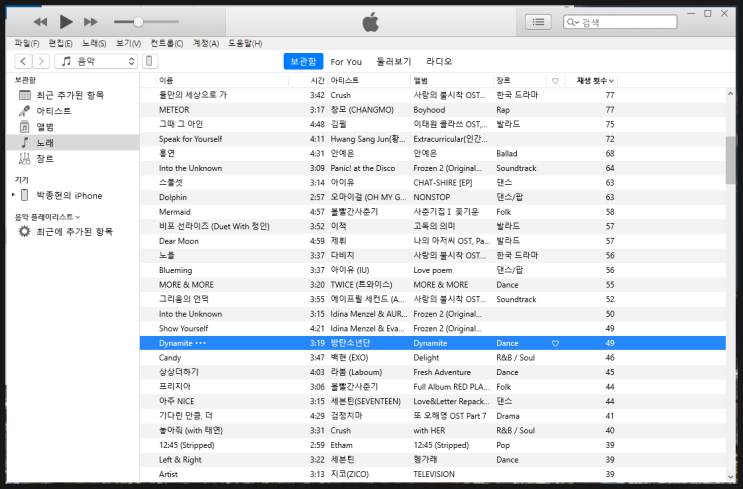Click the Love poem album cell
The height and width of the screenshot is (489, 743).
click(x=433, y=270)
